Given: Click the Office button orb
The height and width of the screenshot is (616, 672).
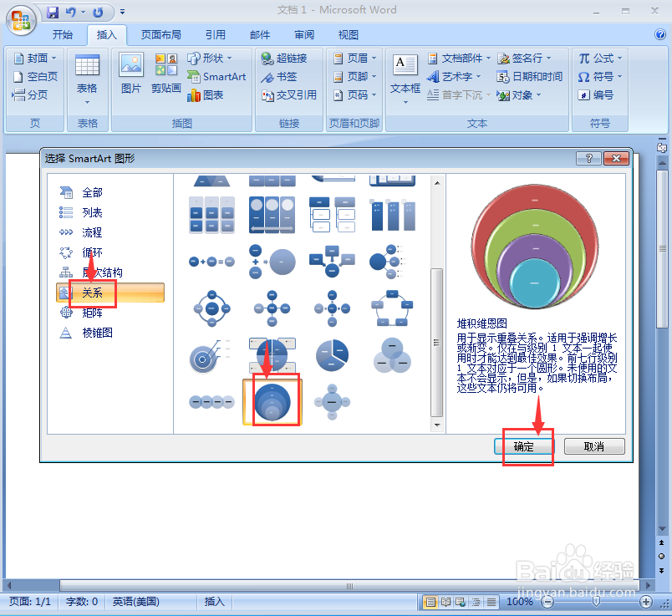Looking at the screenshot, I should click(21, 20).
